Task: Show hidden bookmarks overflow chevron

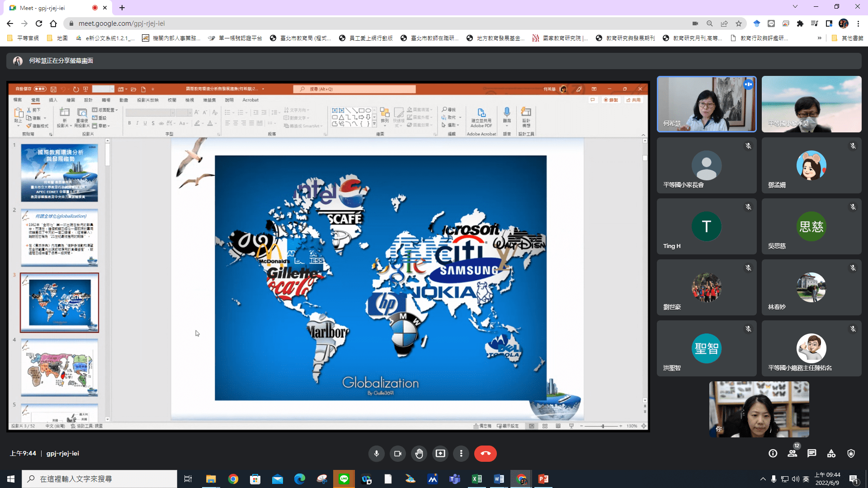Action: [819, 38]
